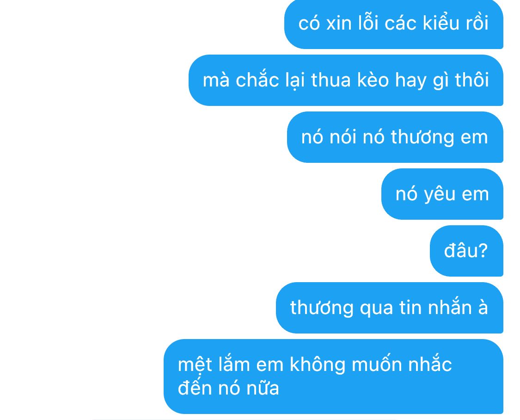520x420 pixels.
Task: Tap the 'thương qua tin nhắn à' message
Action: 389,308
